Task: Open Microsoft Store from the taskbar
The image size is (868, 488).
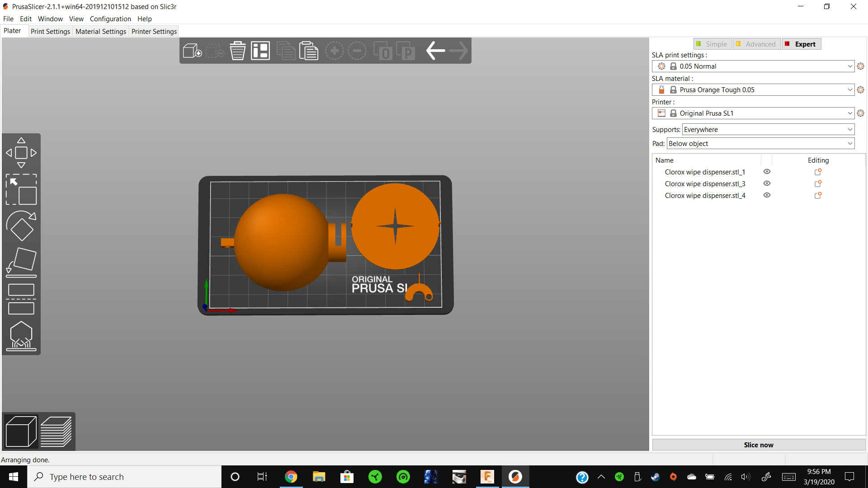Action: [x=347, y=477]
